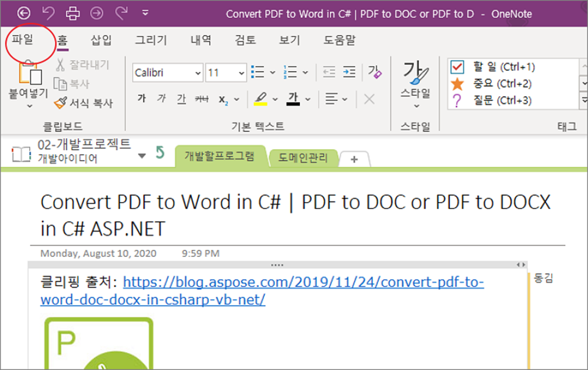Click the delete X icon in ribbon
The image size is (588, 370).
(x=370, y=99)
